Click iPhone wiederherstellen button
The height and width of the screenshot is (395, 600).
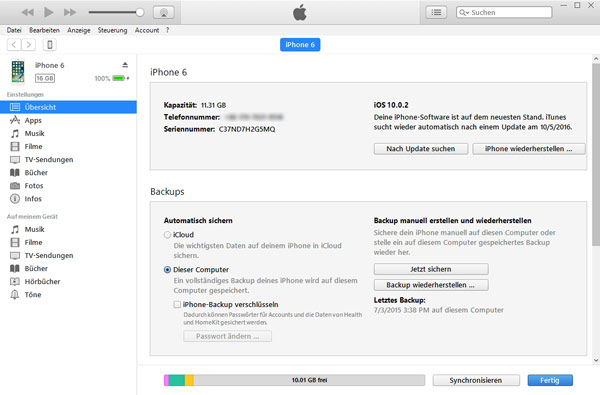point(528,149)
